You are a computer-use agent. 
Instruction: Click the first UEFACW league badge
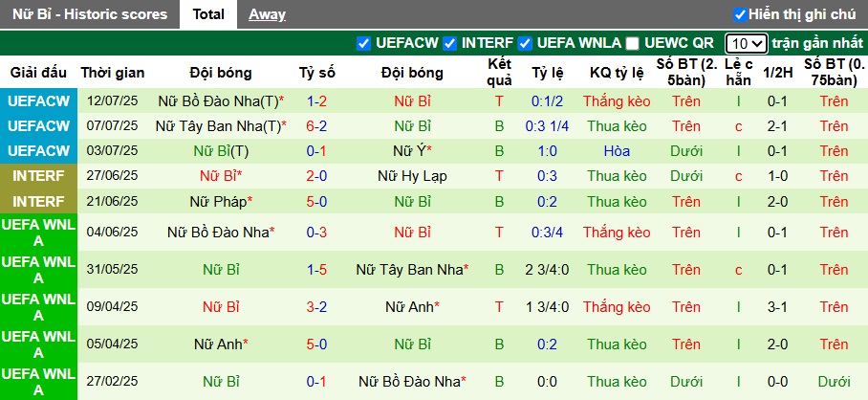coord(38,101)
